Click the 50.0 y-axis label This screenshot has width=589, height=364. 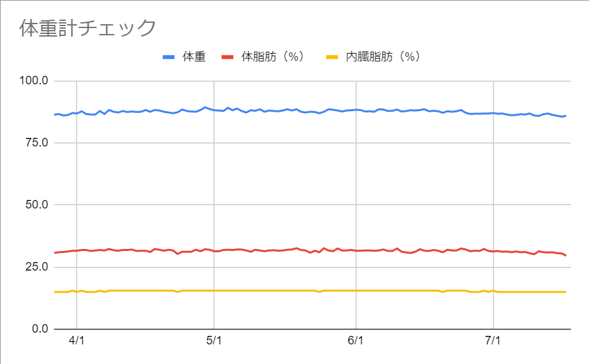tap(37, 205)
